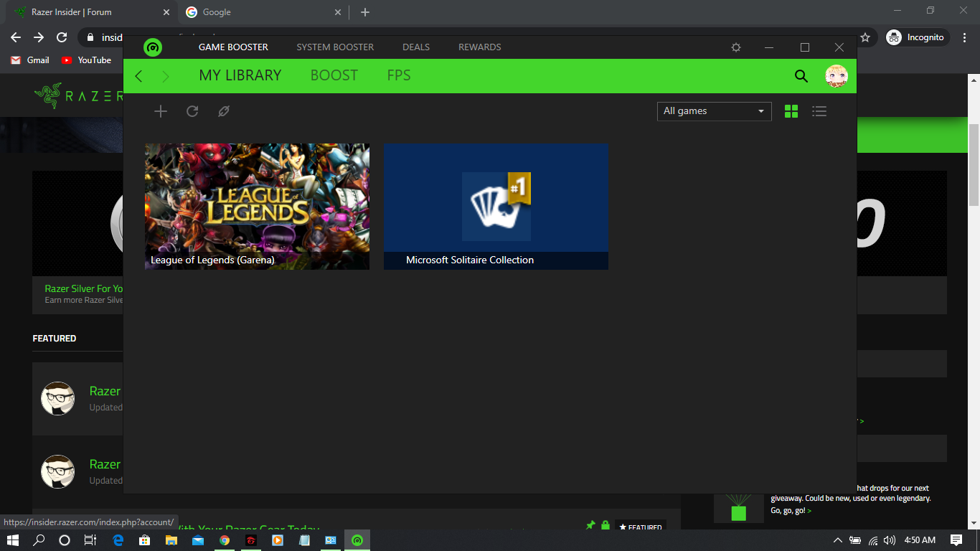Click the hide games eye icon
Viewport: 980px width, 551px height.
click(x=224, y=111)
